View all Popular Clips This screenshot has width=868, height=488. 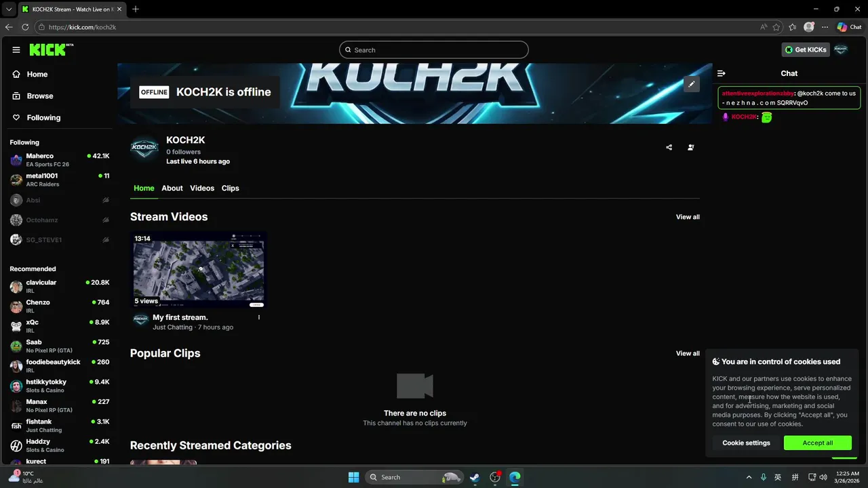coord(688,353)
